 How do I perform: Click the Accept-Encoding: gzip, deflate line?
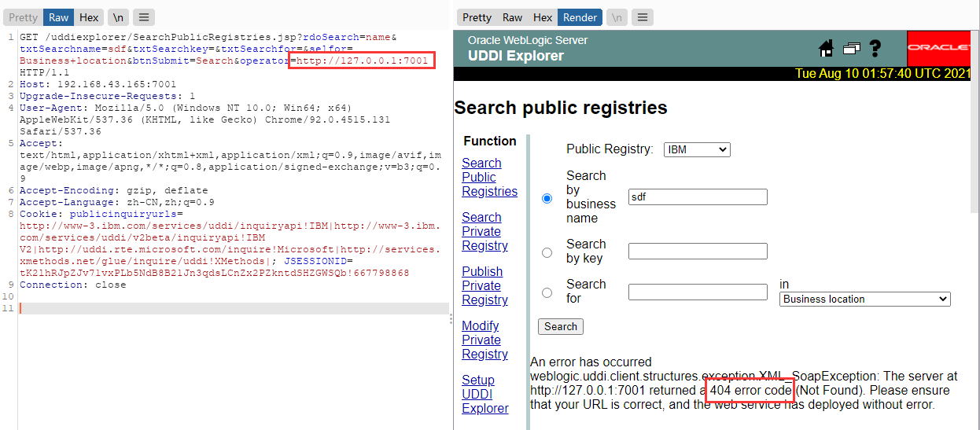(x=114, y=190)
